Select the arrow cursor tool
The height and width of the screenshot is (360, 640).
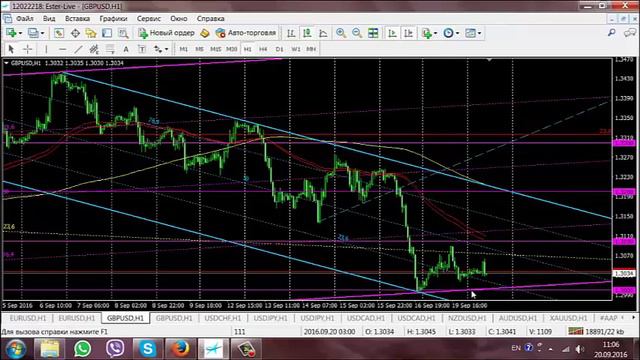(11, 49)
